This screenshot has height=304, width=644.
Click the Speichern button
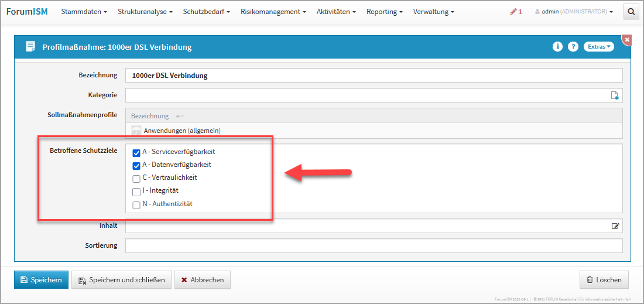click(41, 280)
